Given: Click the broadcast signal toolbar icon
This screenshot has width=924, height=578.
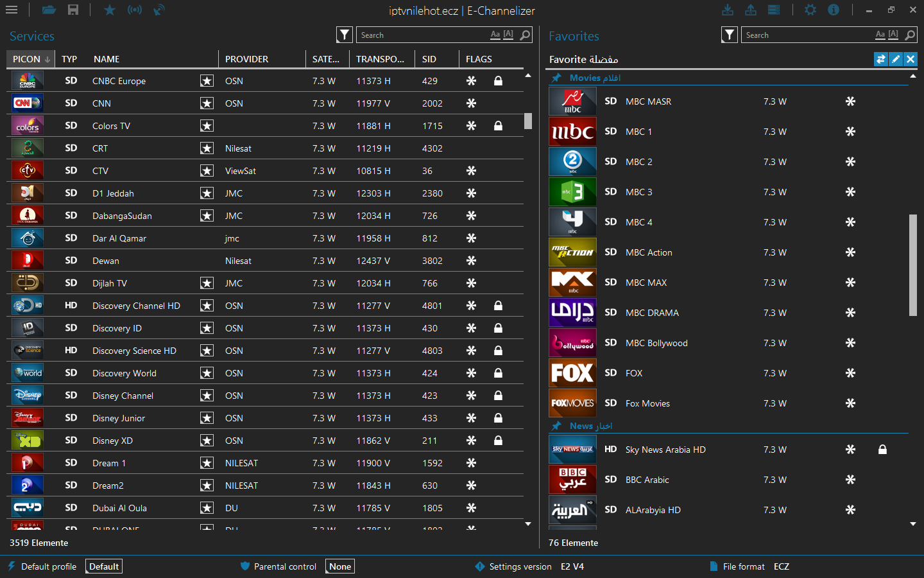Looking at the screenshot, I should (135, 10).
